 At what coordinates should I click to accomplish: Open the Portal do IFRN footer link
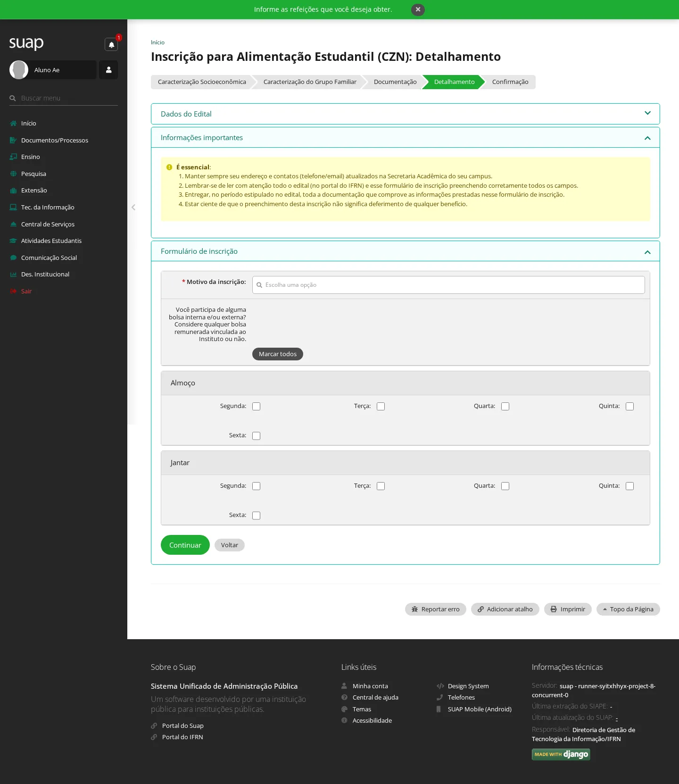[x=182, y=737]
